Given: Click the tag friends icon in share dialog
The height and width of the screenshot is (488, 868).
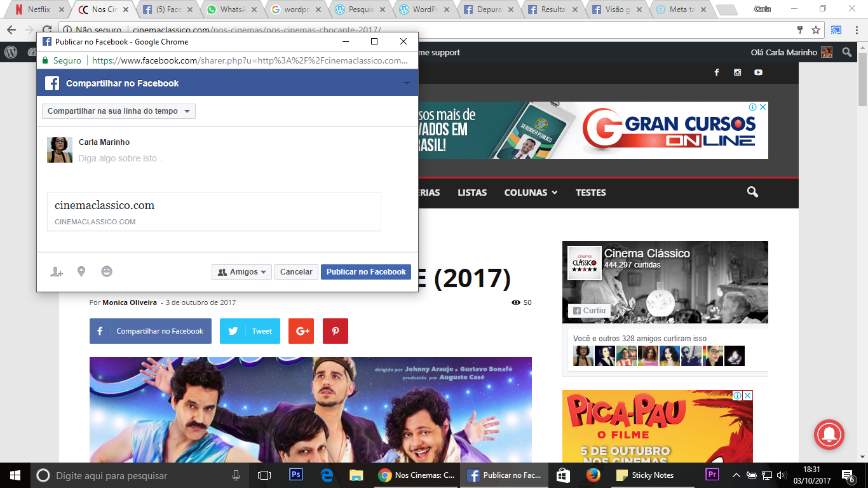Looking at the screenshot, I should pos(57,272).
